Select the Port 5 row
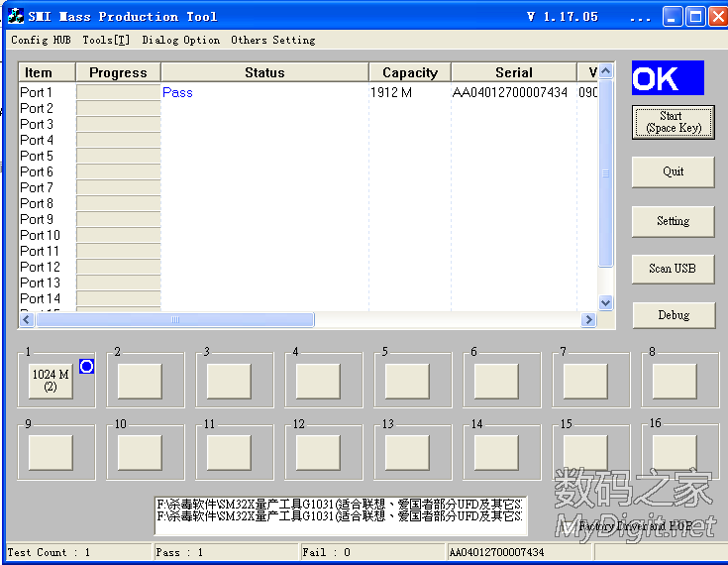The width and height of the screenshot is (728, 565). pos(308,156)
